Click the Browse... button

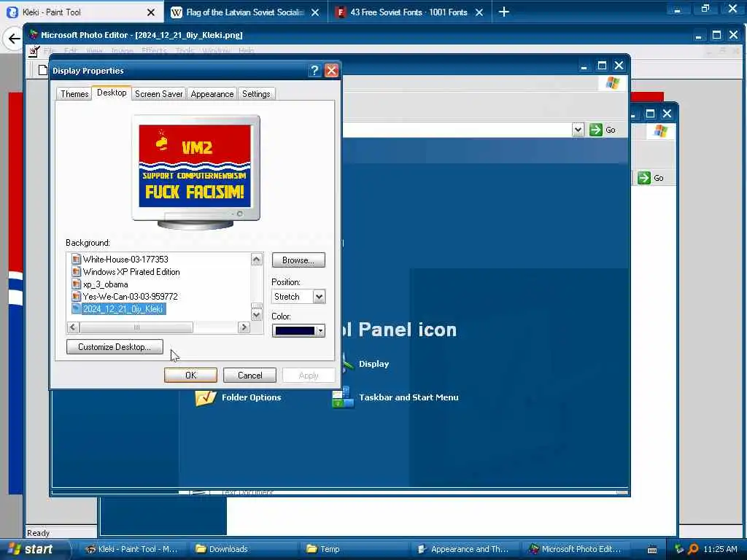[x=298, y=260]
